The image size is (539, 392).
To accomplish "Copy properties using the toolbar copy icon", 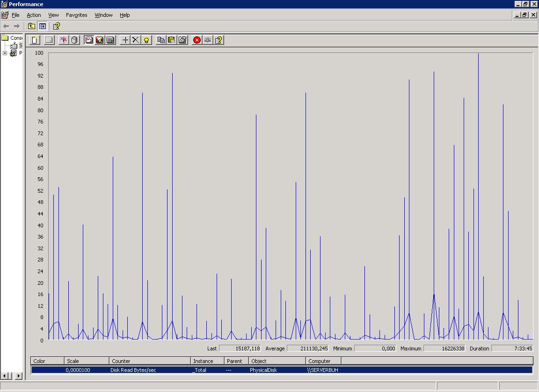I will coord(161,40).
